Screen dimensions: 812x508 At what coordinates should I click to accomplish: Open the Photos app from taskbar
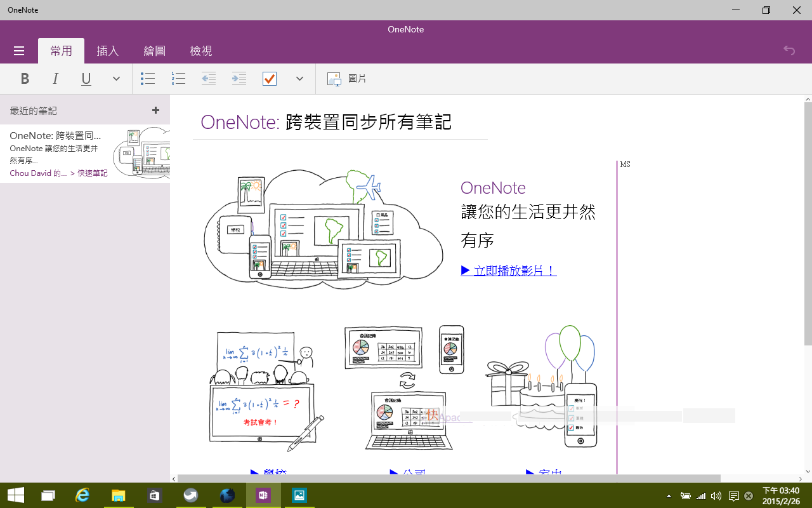pos(299,495)
